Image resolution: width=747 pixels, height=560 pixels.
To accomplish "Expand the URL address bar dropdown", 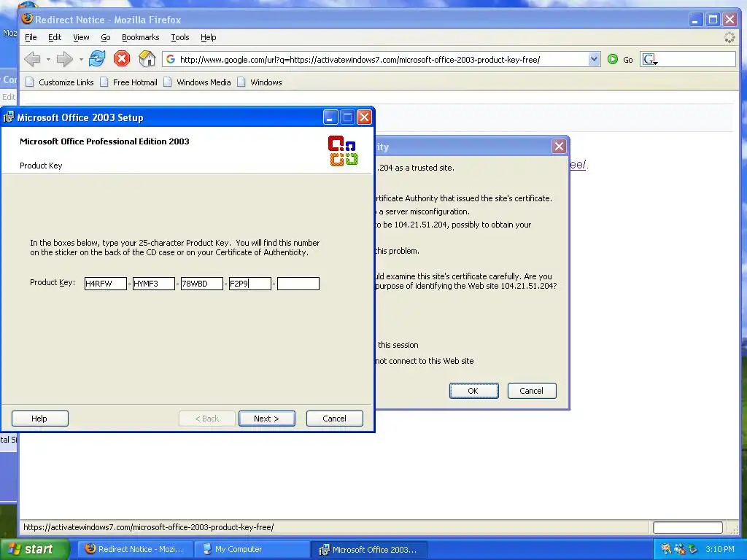I will pos(594,59).
